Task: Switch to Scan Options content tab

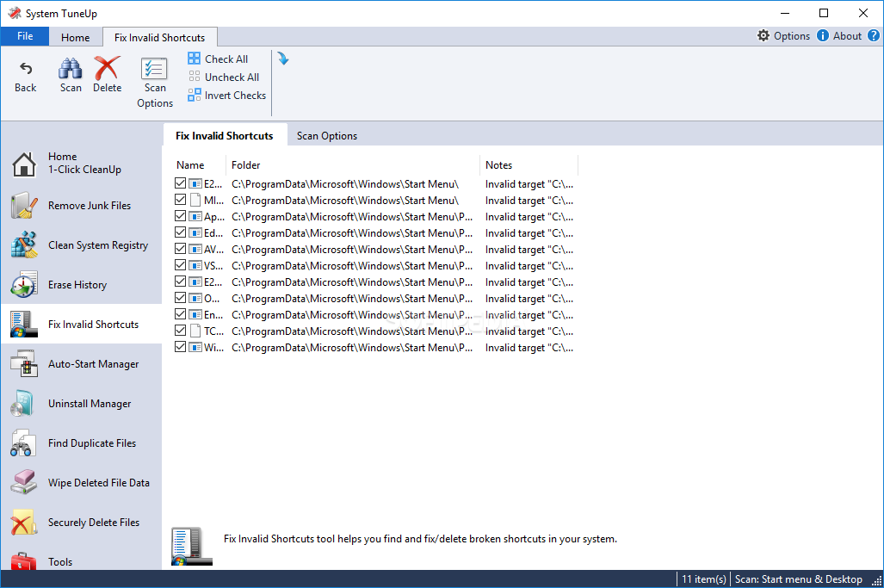Action: click(327, 136)
